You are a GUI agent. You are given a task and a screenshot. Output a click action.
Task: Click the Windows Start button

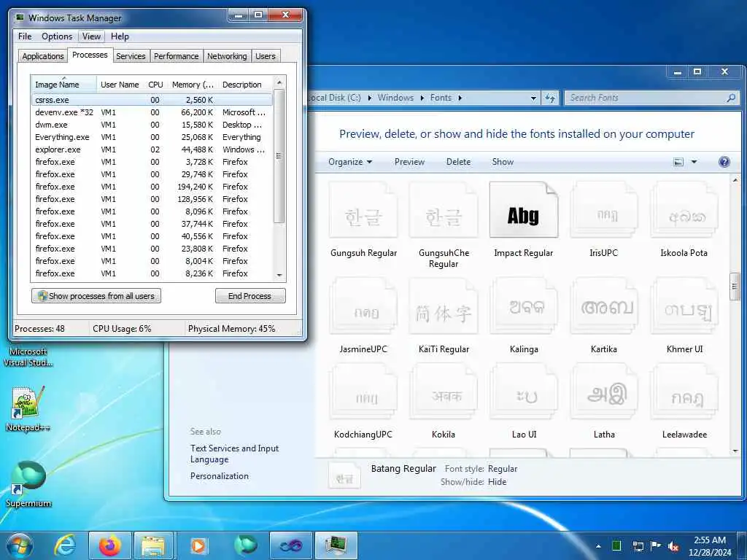(x=19, y=545)
